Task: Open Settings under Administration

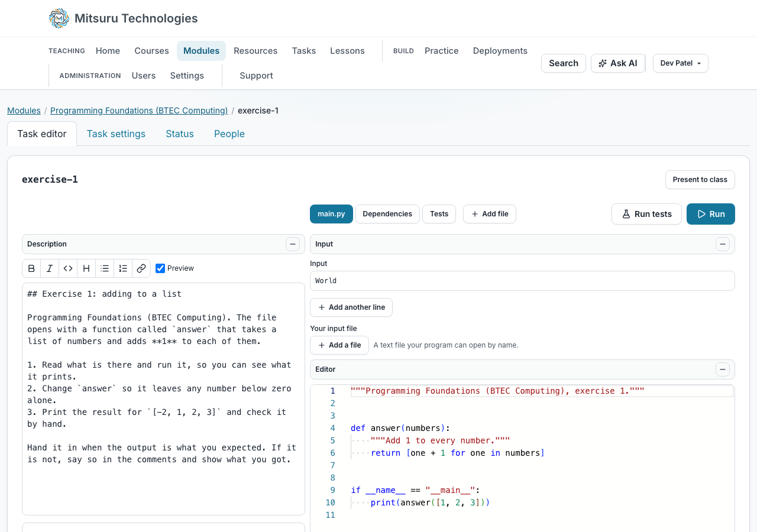Action: (x=187, y=76)
